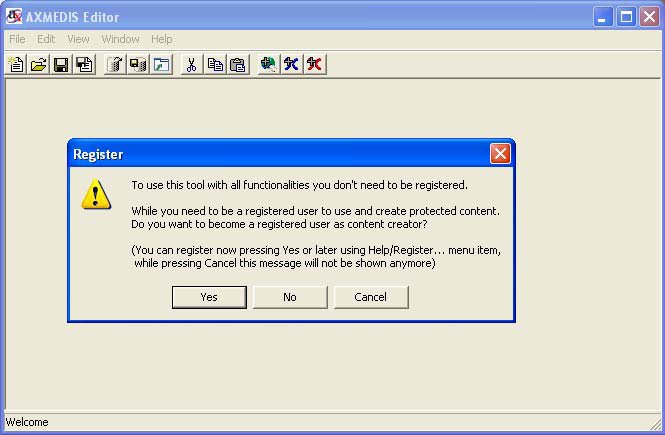Click the 'AXMEDIS Editor' window title text
This screenshot has height=435, width=665.
point(73,17)
